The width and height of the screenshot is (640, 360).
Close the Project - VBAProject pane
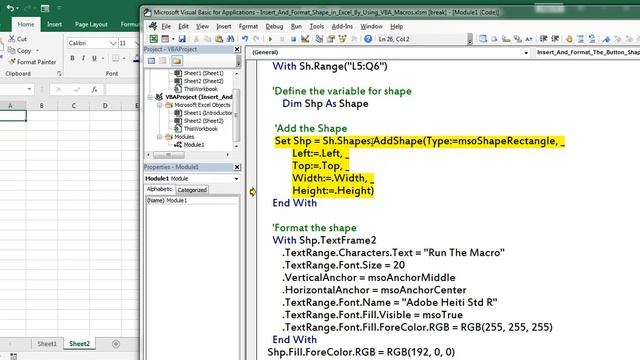[237, 49]
